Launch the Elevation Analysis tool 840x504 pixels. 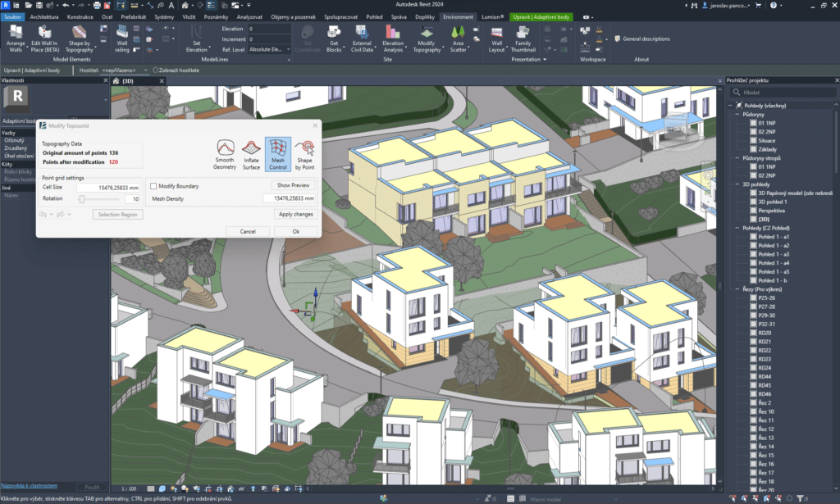coord(393,39)
